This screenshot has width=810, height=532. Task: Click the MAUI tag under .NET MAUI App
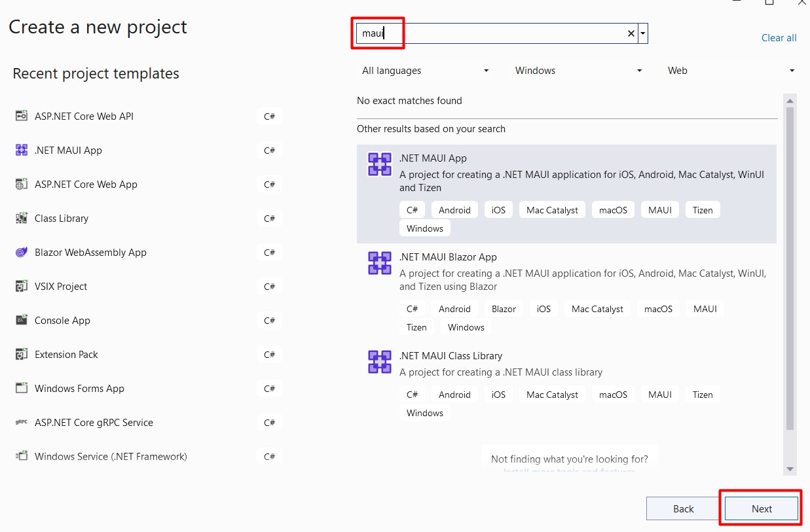(x=660, y=210)
